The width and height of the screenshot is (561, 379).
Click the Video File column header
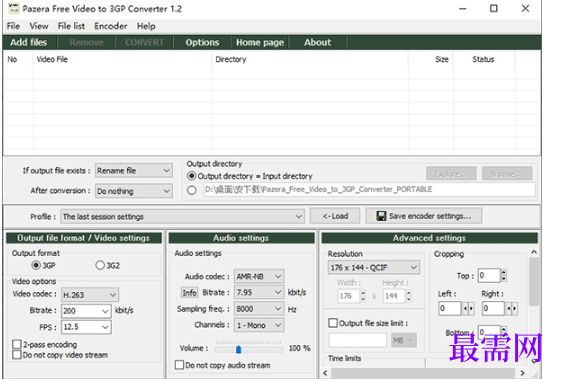122,59
